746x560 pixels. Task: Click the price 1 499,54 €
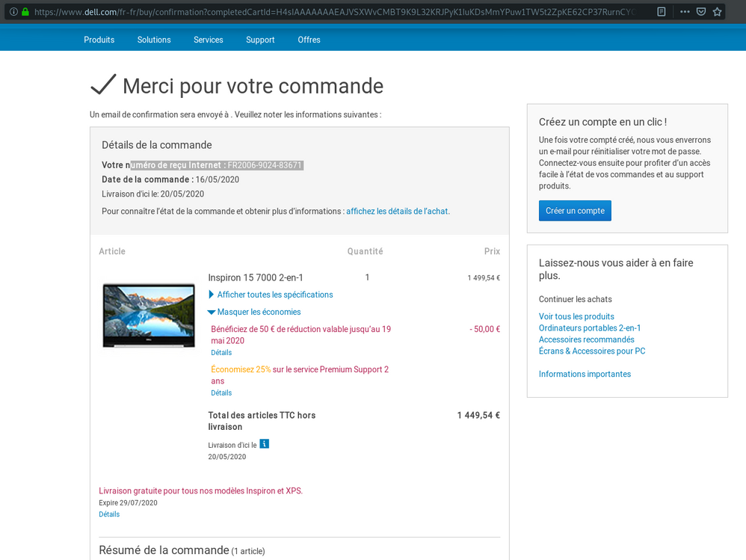(x=484, y=278)
